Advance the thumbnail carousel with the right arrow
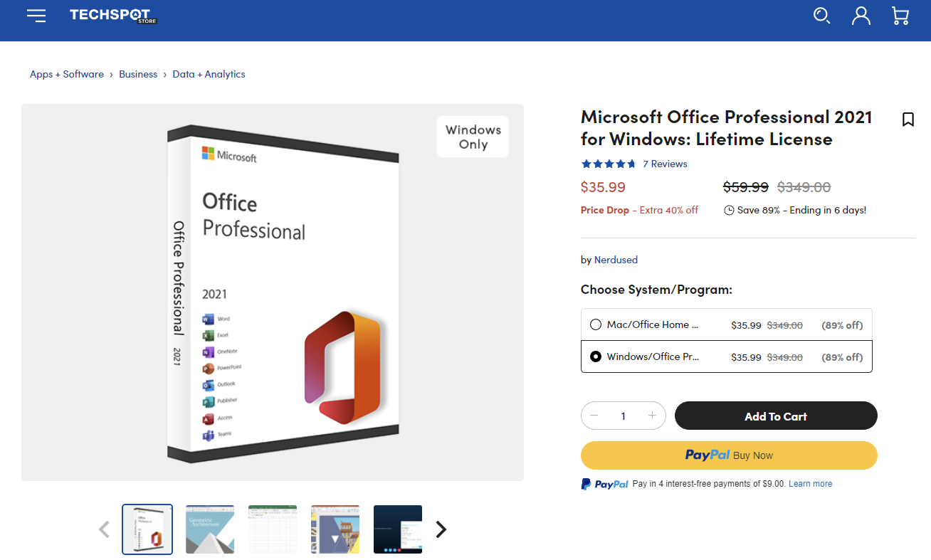The width and height of the screenshot is (931, 560). (x=441, y=529)
